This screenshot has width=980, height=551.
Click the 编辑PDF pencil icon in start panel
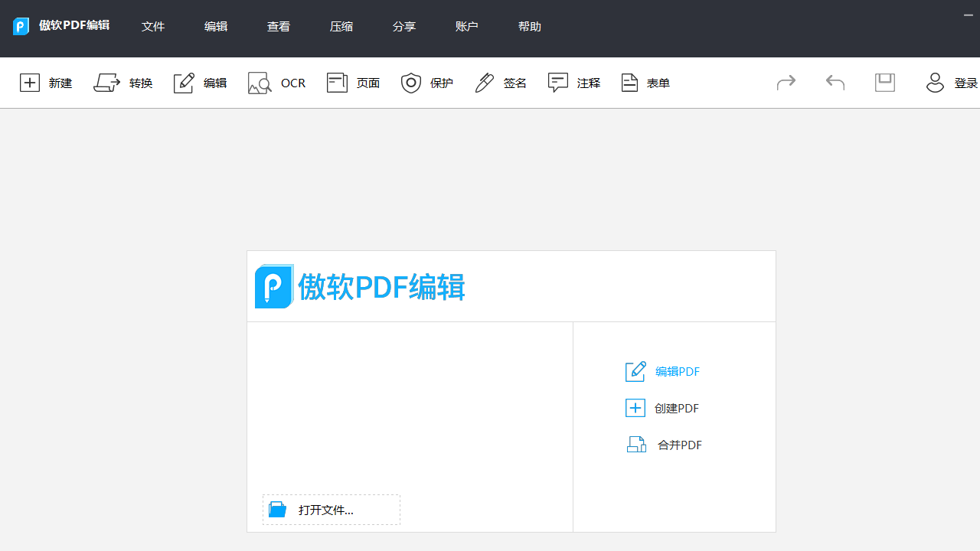635,371
